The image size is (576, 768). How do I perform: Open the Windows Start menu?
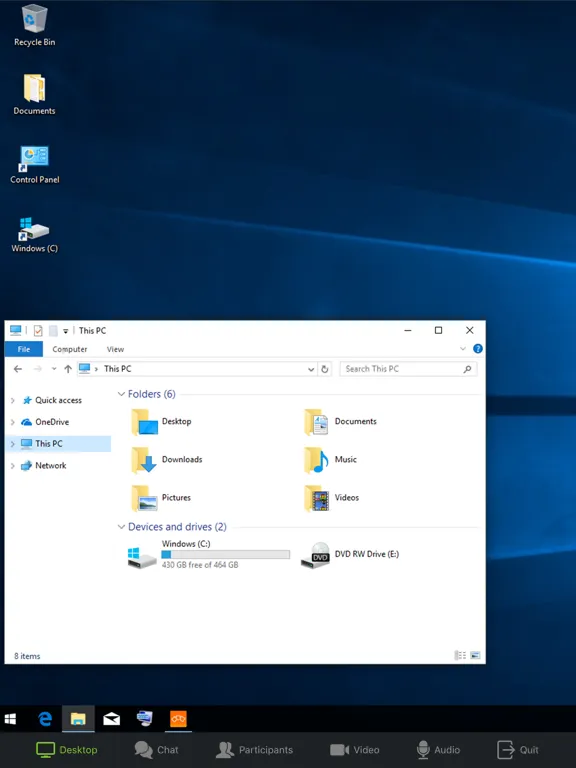10,719
